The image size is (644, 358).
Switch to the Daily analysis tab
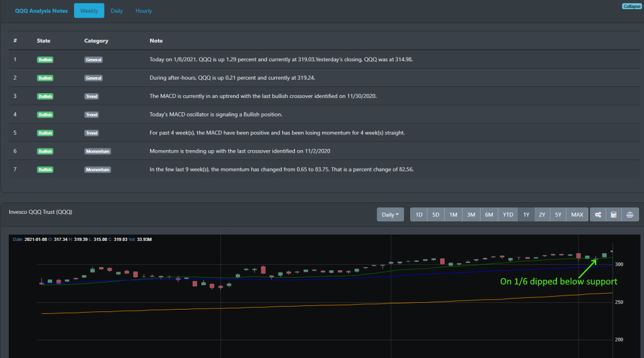pyautogui.click(x=117, y=10)
